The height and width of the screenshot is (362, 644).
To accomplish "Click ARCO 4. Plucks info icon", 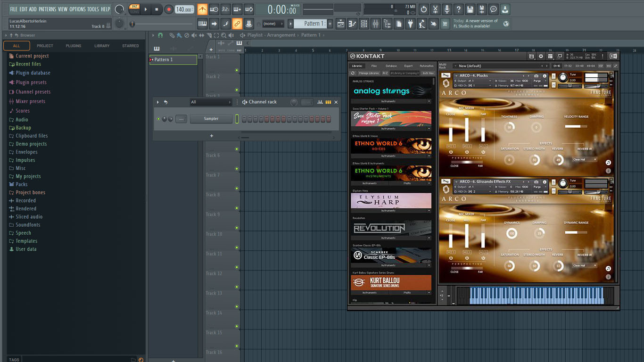I will pyautogui.click(x=545, y=76).
